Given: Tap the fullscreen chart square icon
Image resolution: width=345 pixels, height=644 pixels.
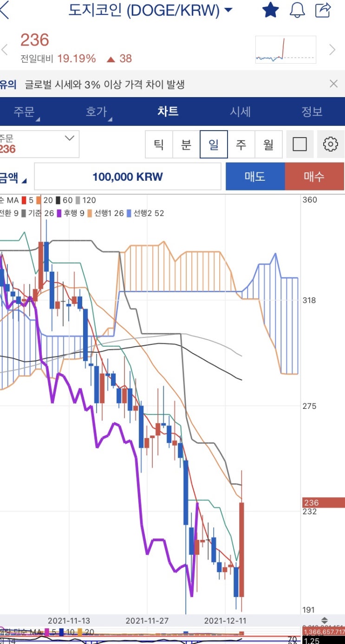Looking at the screenshot, I should [x=300, y=145].
